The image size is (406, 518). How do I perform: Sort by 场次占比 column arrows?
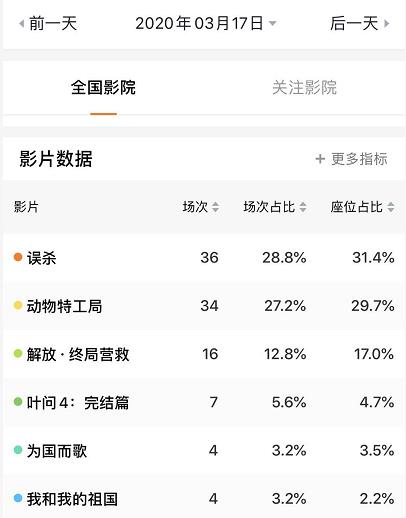pos(303,207)
